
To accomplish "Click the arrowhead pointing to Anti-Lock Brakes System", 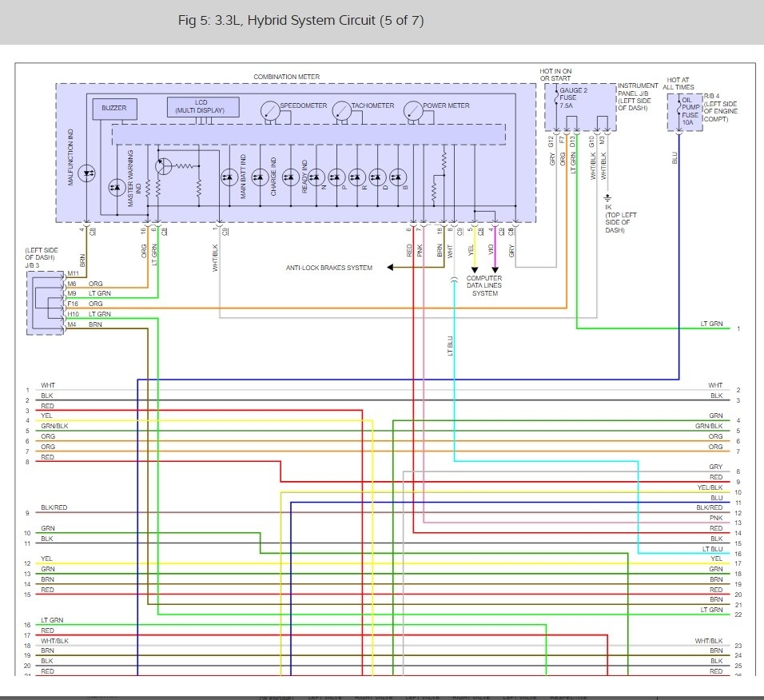I will 390,268.
